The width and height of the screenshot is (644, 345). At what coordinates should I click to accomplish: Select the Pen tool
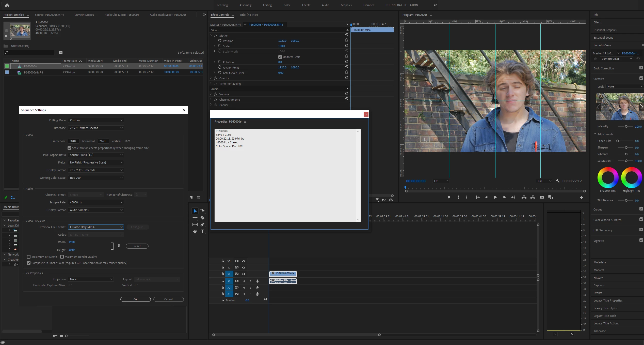pos(202,225)
